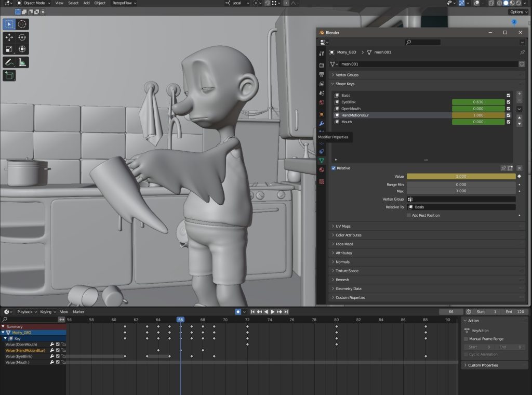532x395 pixels.
Task: Jump to the first frame
Action: [252, 311]
